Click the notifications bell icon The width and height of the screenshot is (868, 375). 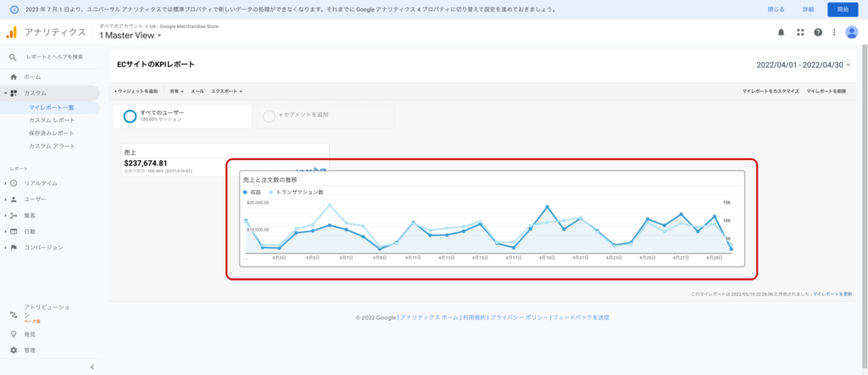coord(781,32)
